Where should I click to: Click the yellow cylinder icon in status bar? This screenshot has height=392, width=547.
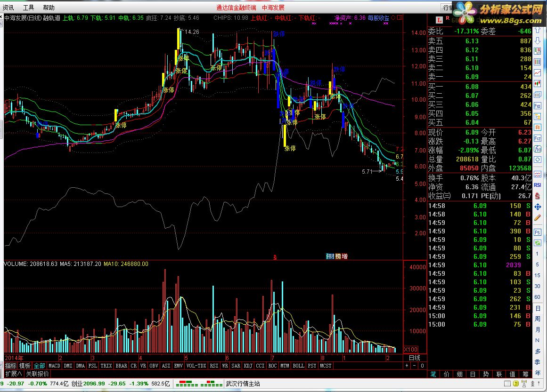516,384
